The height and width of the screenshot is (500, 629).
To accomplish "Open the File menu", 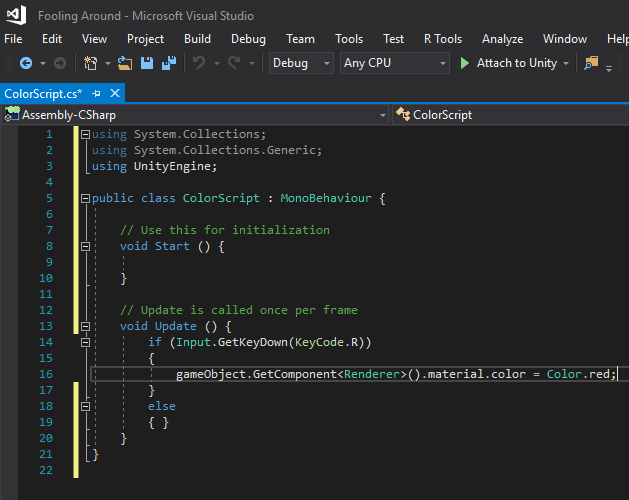I will click(13, 39).
